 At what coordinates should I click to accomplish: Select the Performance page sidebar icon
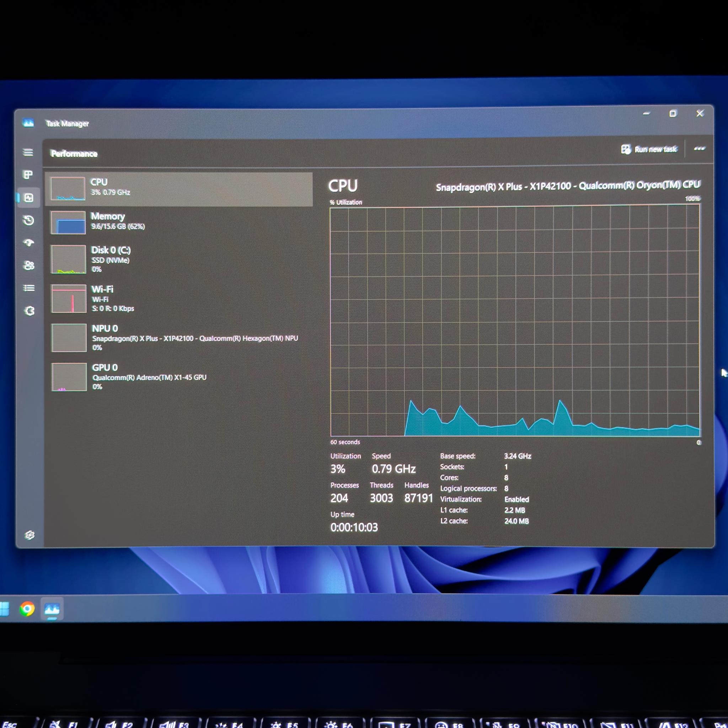[29, 198]
